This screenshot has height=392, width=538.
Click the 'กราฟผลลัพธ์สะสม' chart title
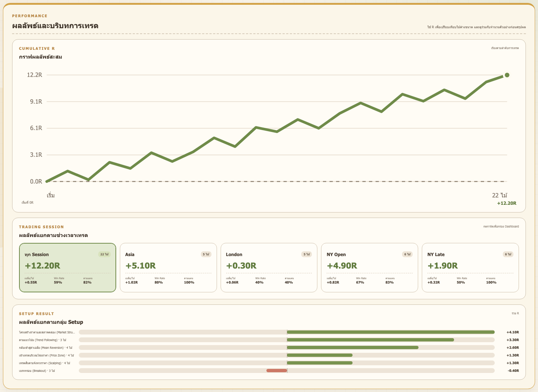41,57
